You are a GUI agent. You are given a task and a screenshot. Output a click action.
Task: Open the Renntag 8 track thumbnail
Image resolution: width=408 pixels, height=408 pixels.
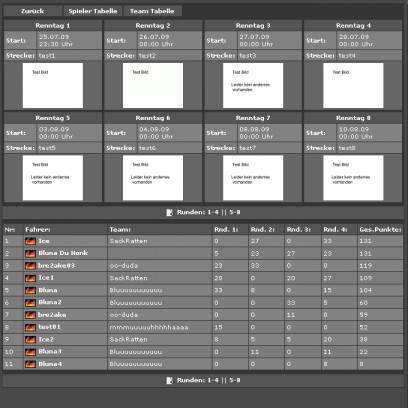353,178
